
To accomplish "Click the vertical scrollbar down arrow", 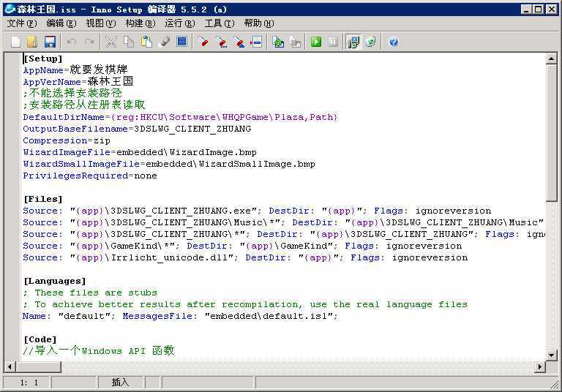I will (551, 354).
